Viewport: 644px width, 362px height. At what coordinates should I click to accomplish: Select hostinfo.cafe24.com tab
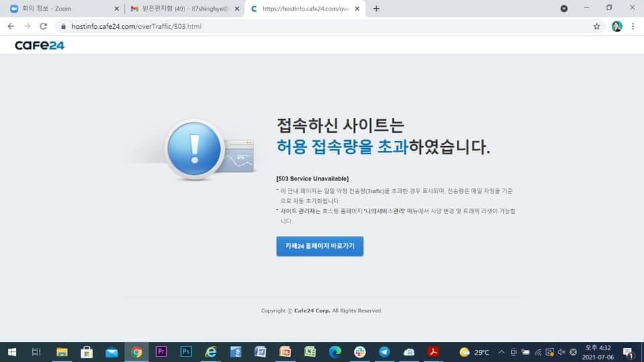click(x=305, y=9)
